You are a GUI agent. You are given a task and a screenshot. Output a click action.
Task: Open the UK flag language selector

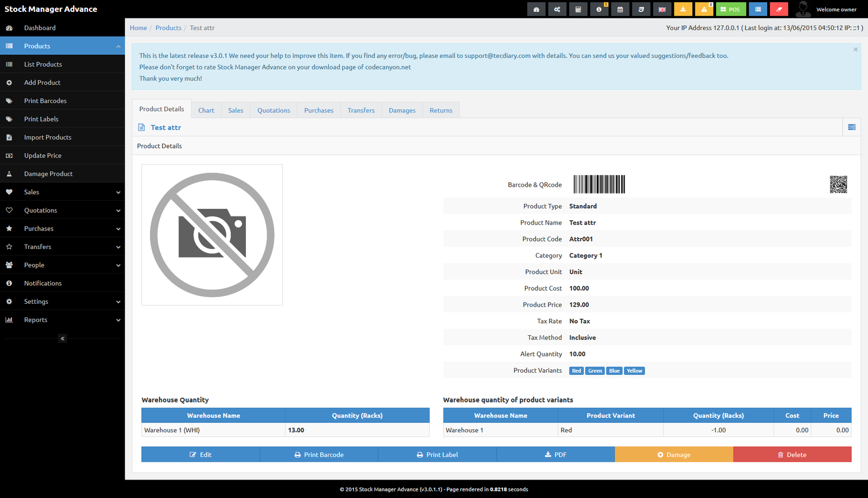tap(662, 9)
